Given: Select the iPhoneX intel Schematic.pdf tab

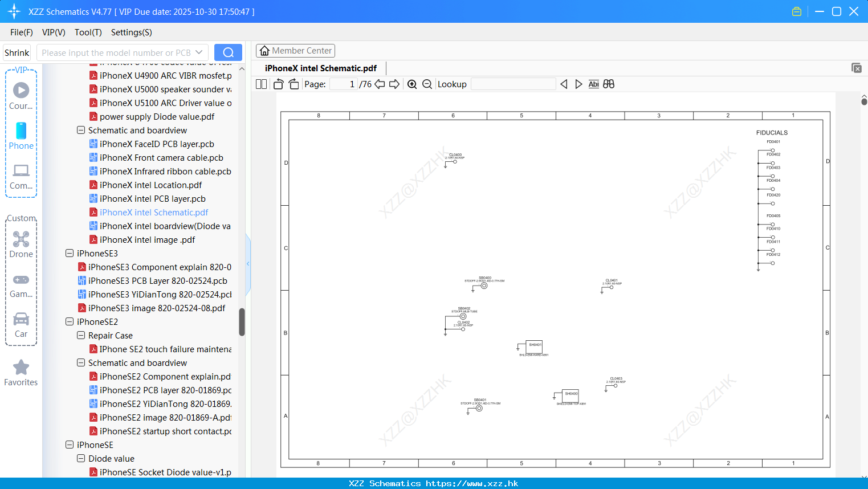Looking at the screenshot, I should 321,68.
